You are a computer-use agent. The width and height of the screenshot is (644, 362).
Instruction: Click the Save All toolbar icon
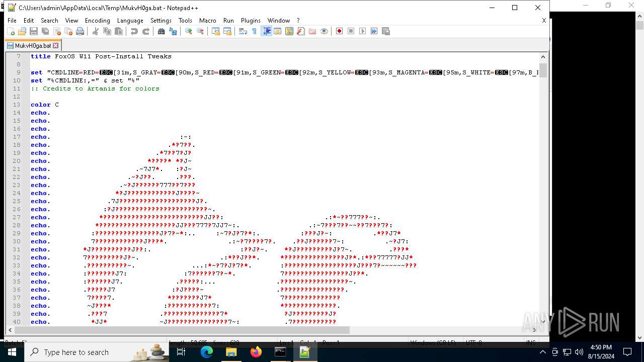(45, 31)
